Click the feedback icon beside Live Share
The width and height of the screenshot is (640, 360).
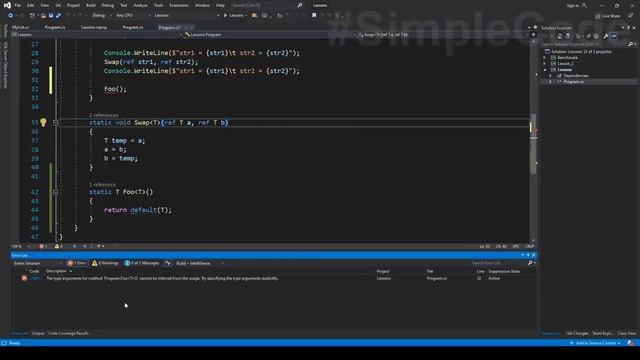coord(631,16)
